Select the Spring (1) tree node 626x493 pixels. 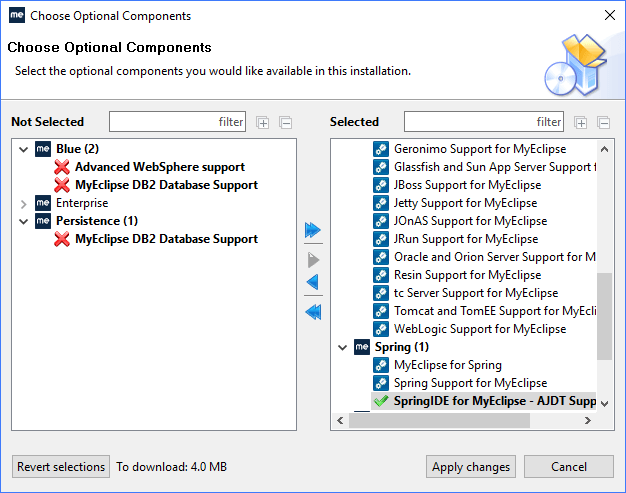pyautogui.click(x=402, y=346)
